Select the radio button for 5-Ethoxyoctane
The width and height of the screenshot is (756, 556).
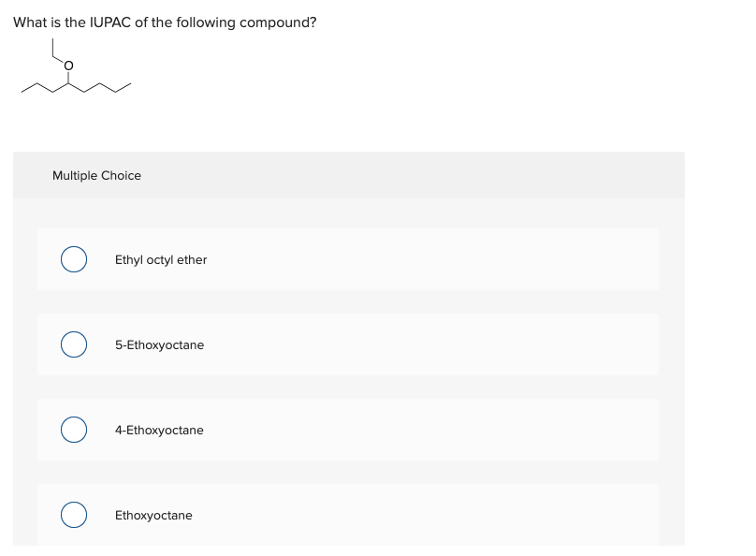[74, 344]
